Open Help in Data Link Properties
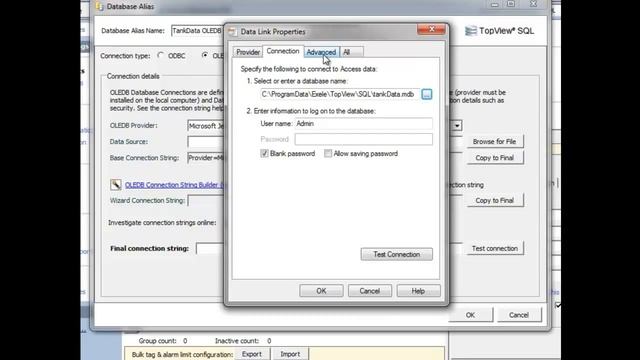The height and width of the screenshot is (360, 640). pyautogui.click(x=418, y=291)
